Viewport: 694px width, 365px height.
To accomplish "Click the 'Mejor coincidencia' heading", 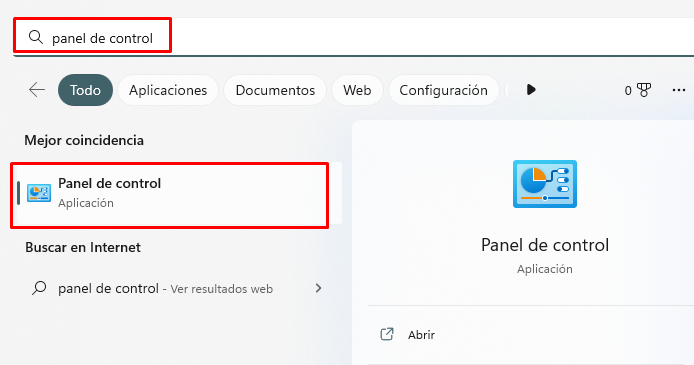I will [x=84, y=140].
